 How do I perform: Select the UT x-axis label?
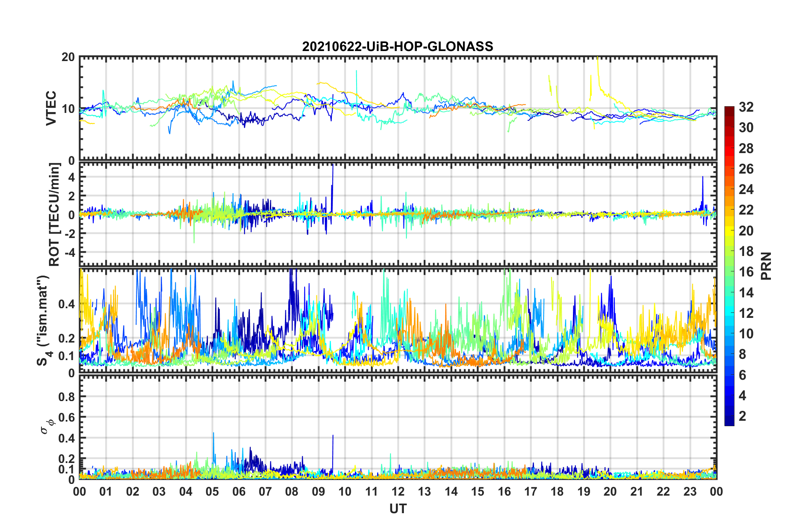tap(398, 509)
